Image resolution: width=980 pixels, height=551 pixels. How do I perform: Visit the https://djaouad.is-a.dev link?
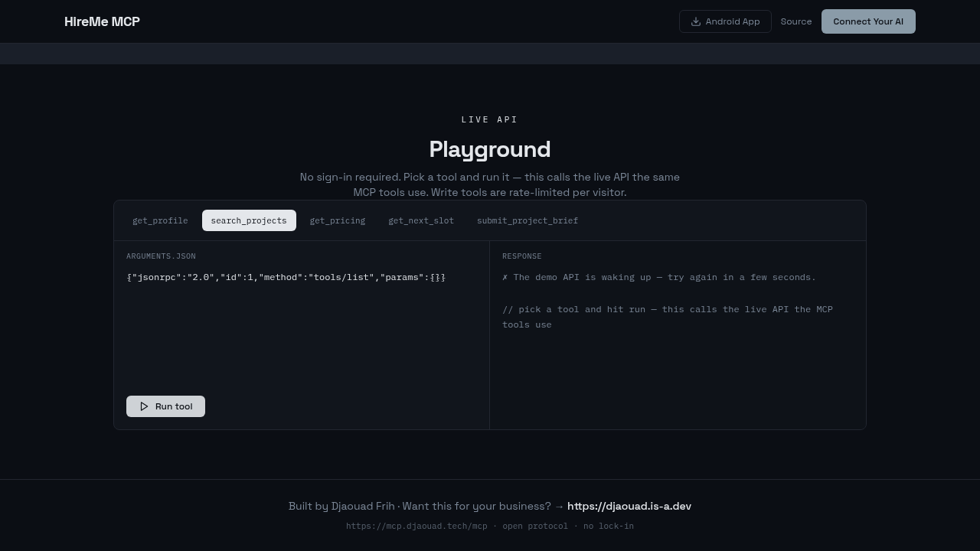pos(629,506)
